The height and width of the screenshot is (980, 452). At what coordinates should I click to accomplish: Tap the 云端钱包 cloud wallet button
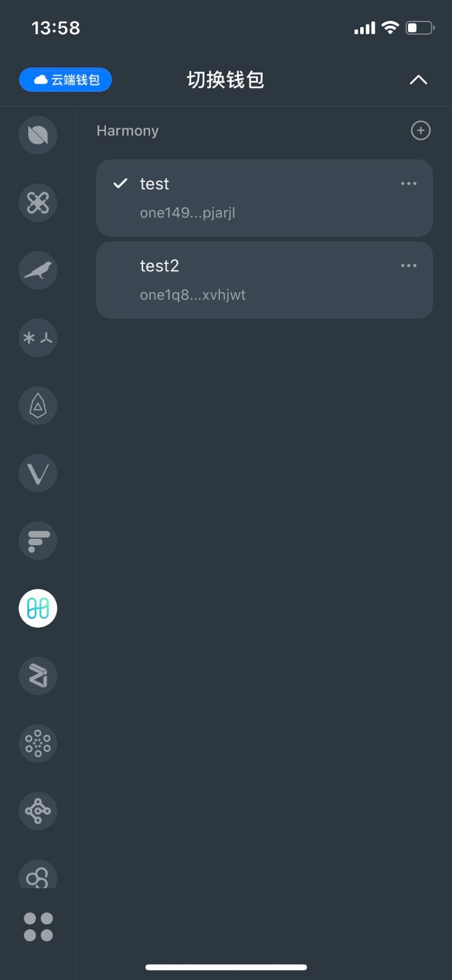point(66,80)
